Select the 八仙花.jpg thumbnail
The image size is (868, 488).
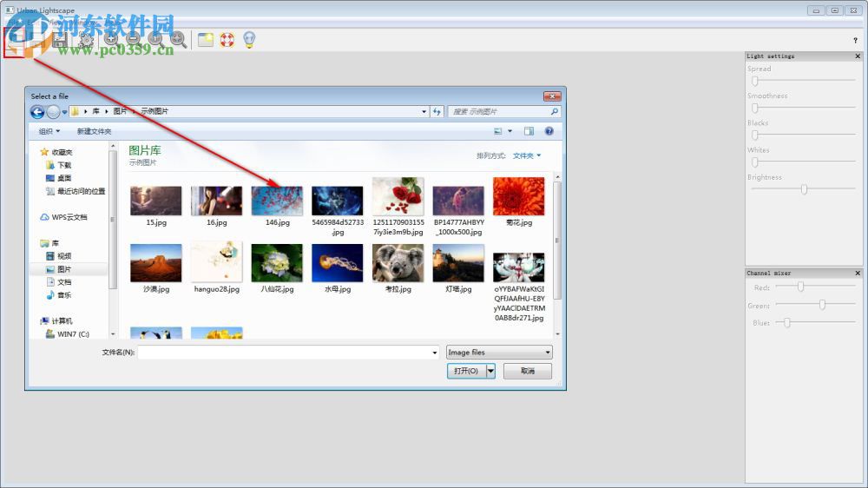[277, 263]
